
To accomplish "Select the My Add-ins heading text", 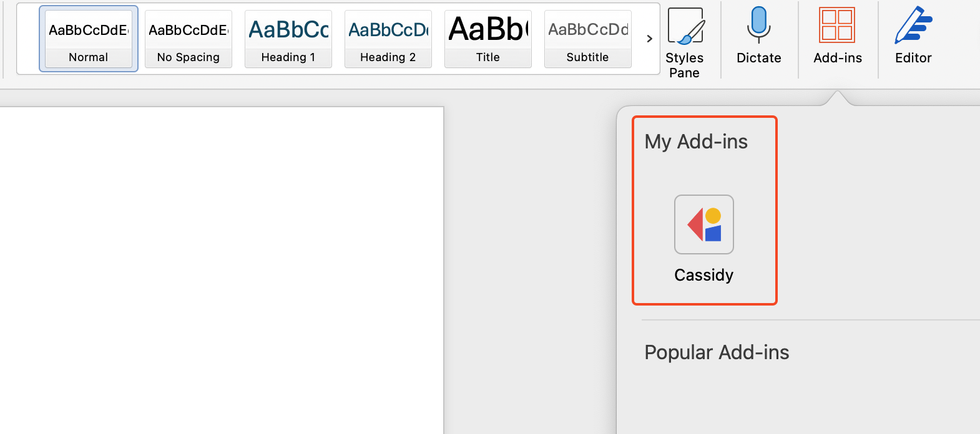I will point(696,142).
